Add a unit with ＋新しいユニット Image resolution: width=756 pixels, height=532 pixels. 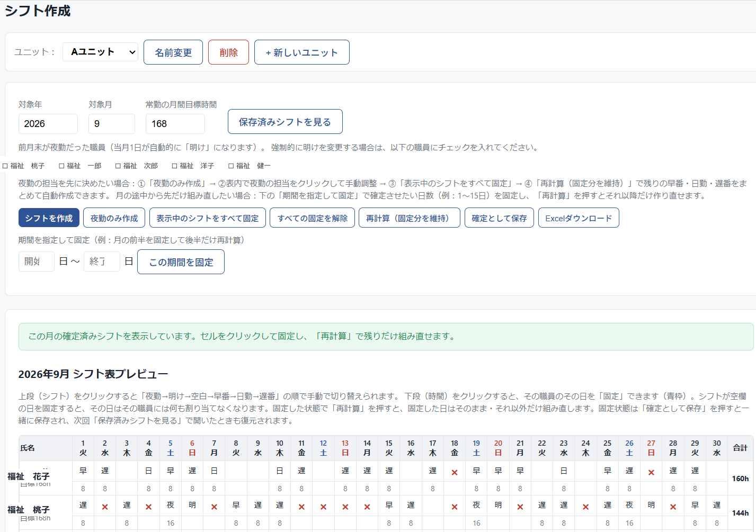coord(302,52)
